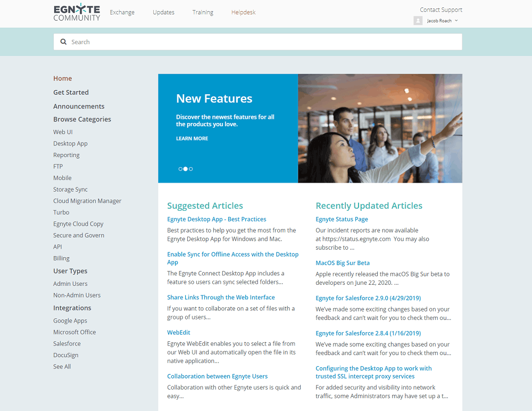Screen dimensions: 532x411
Task: Open the Turbo category
Action: point(61,212)
